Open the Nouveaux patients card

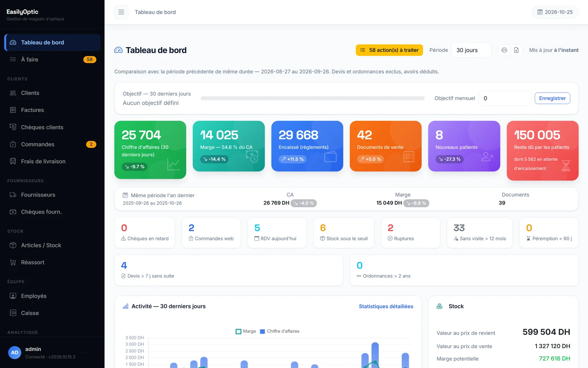[x=464, y=146]
